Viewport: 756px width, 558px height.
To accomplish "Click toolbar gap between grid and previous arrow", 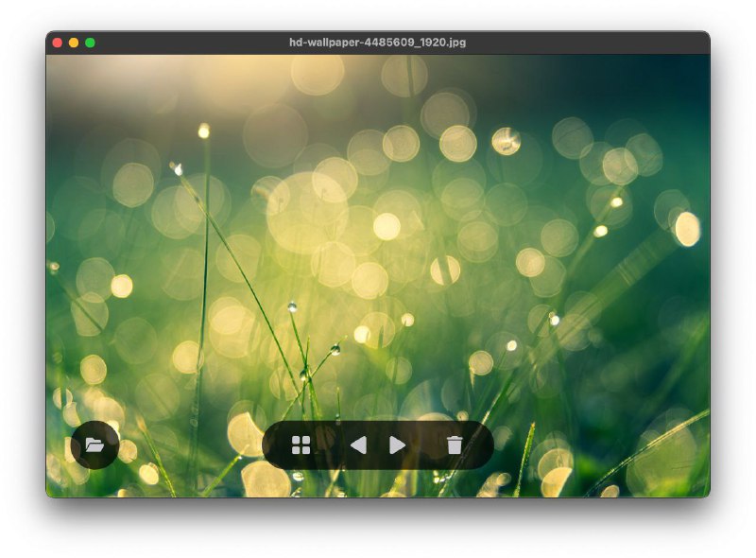I will tap(329, 445).
